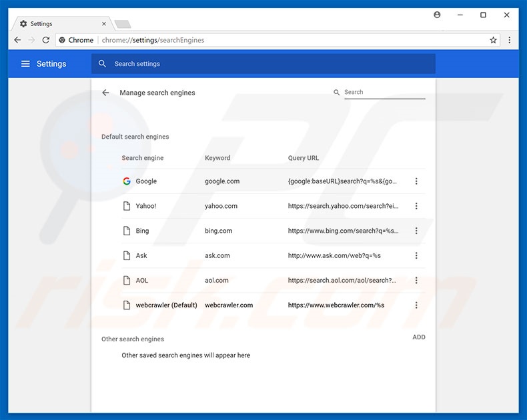Click the Google query URL

[342, 181]
